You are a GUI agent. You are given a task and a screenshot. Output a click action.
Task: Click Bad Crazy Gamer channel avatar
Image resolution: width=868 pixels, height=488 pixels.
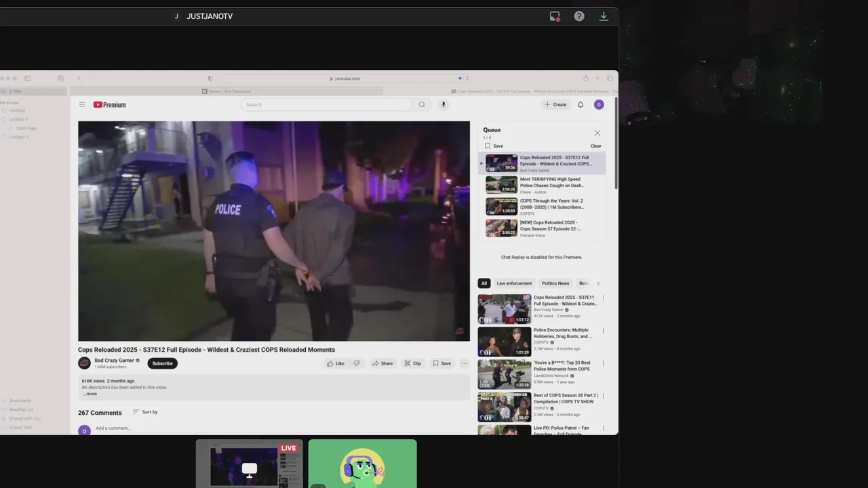click(84, 363)
